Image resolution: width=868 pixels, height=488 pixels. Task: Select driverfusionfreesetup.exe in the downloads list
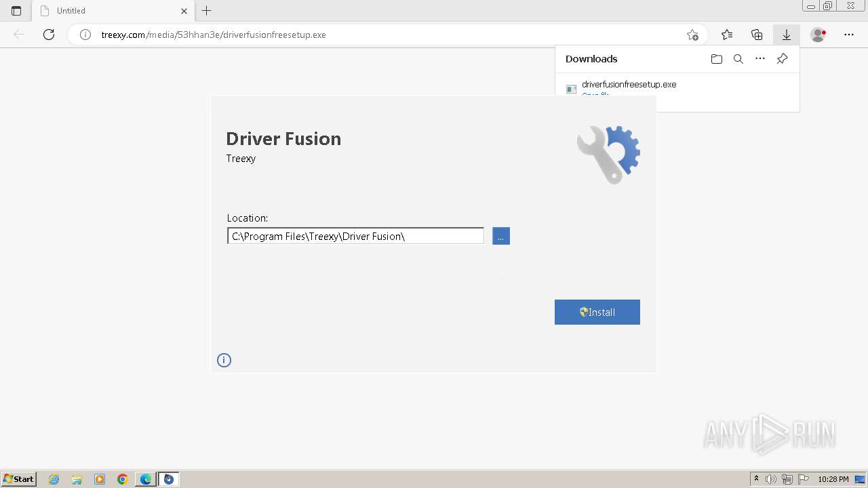click(629, 85)
